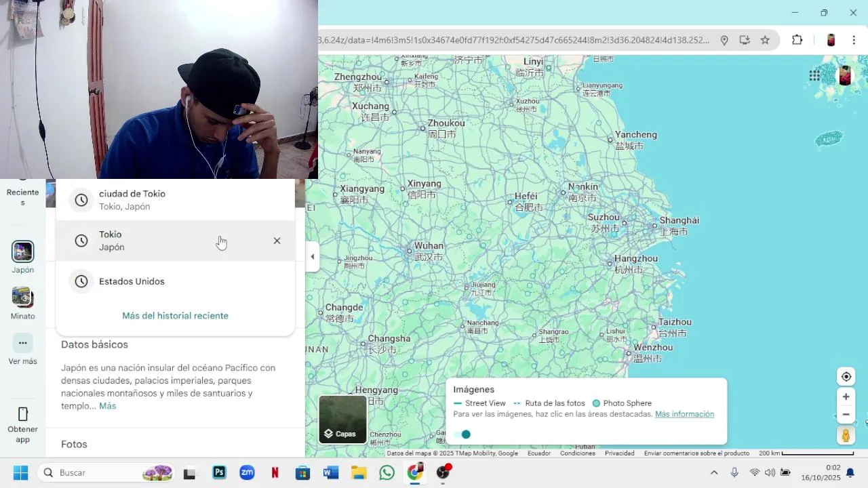Image resolution: width=868 pixels, height=488 pixels.
Task: Center map on my location
Action: point(846,377)
